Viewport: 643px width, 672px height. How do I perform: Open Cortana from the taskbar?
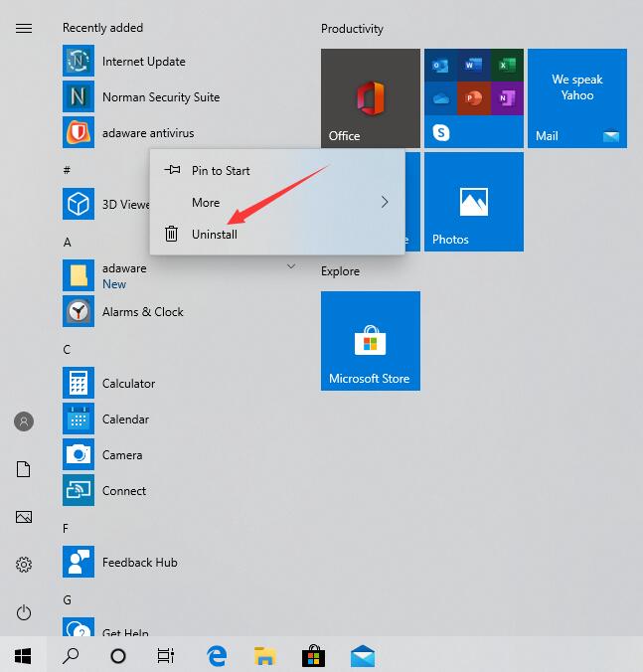[118, 656]
